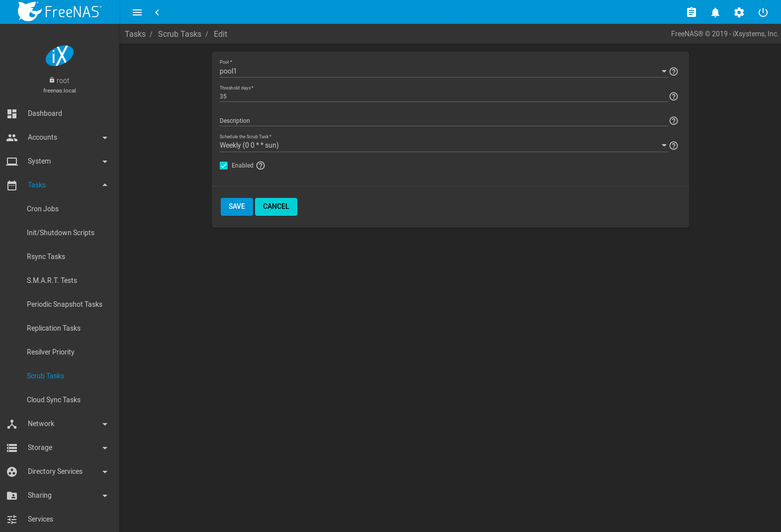This screenshot has height=532, width=781.
Task: Open the Pool dropdown
Action: point(444,71)
